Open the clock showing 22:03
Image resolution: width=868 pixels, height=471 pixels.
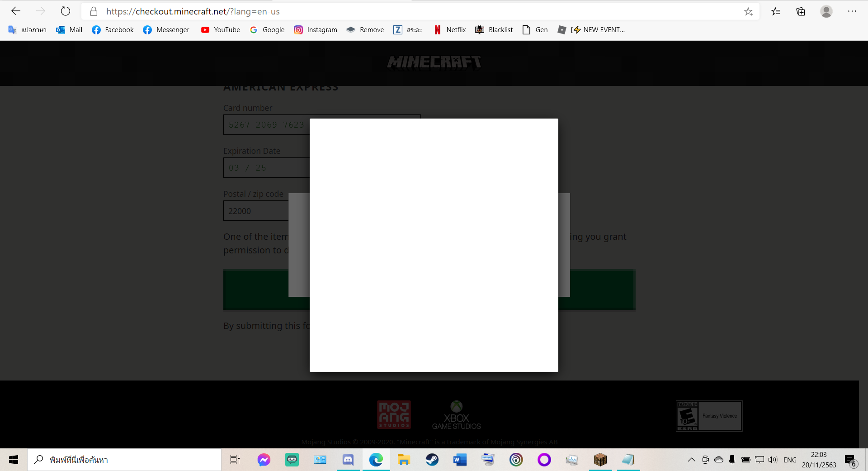pos(819,460)
